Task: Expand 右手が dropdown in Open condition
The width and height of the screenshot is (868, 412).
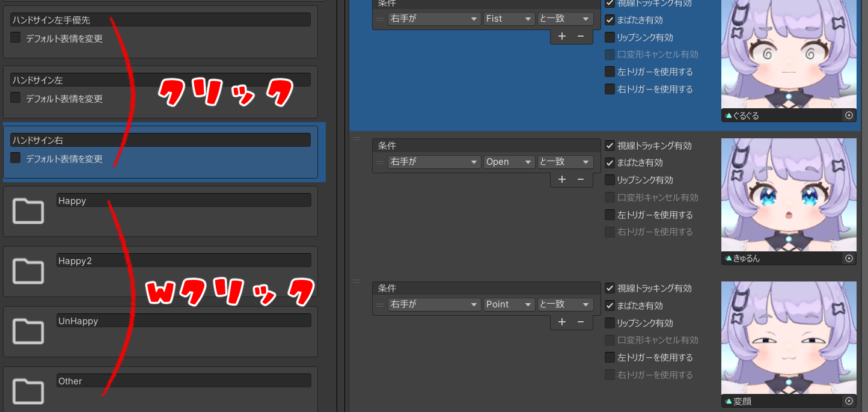Action: click(433, 162)
